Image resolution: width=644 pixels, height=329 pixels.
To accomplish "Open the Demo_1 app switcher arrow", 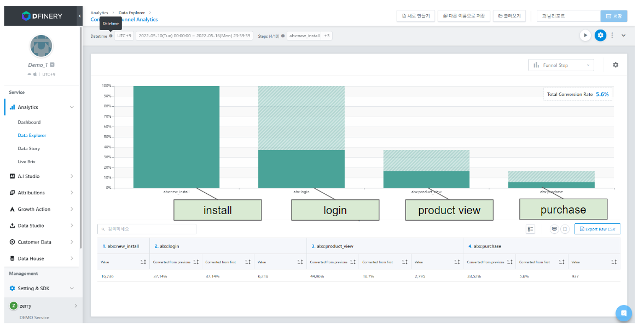I will (52, 65).
